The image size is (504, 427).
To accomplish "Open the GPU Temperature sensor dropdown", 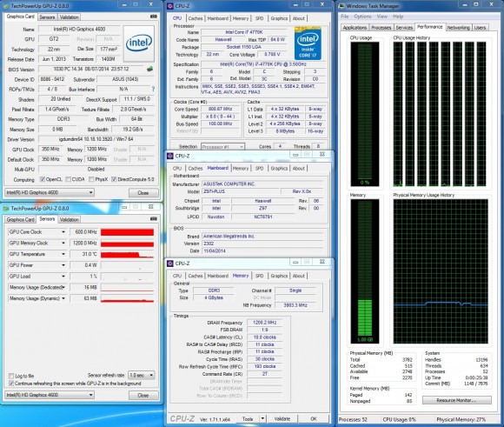I will tap(63, 254).
